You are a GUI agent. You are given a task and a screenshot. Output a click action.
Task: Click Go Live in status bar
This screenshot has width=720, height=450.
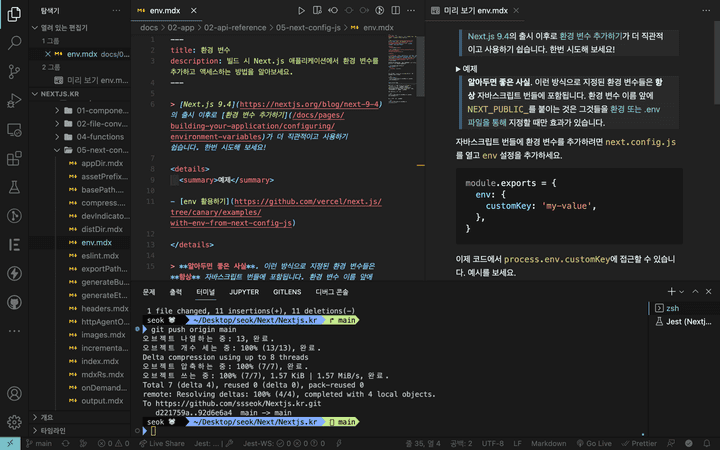point(594,444)
